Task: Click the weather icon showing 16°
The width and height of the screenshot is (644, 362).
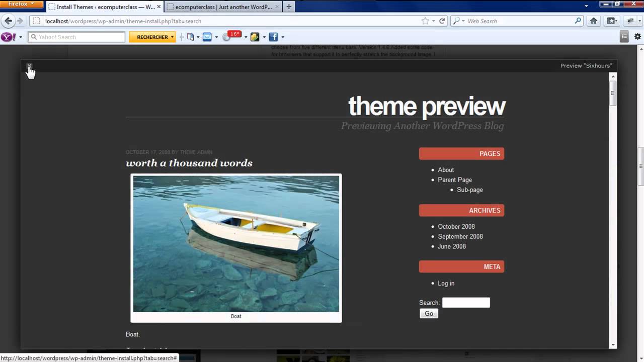Action: click(231, 36)
